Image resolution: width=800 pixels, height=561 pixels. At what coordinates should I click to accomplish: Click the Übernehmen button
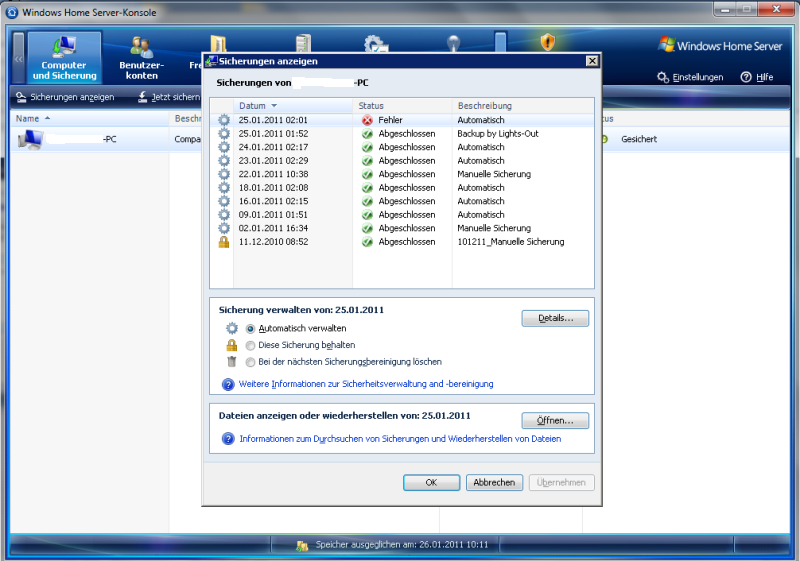pos(561,482)
